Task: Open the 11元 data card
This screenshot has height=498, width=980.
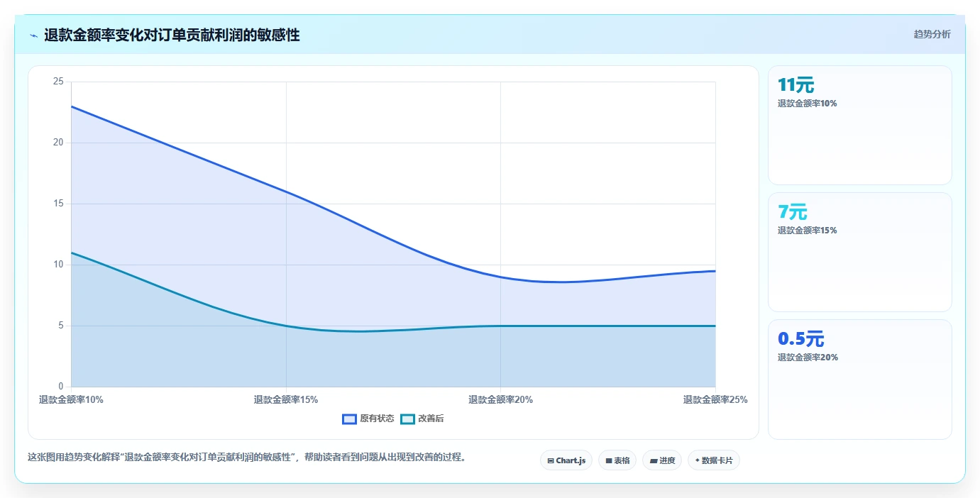Action: click(859, 125)
